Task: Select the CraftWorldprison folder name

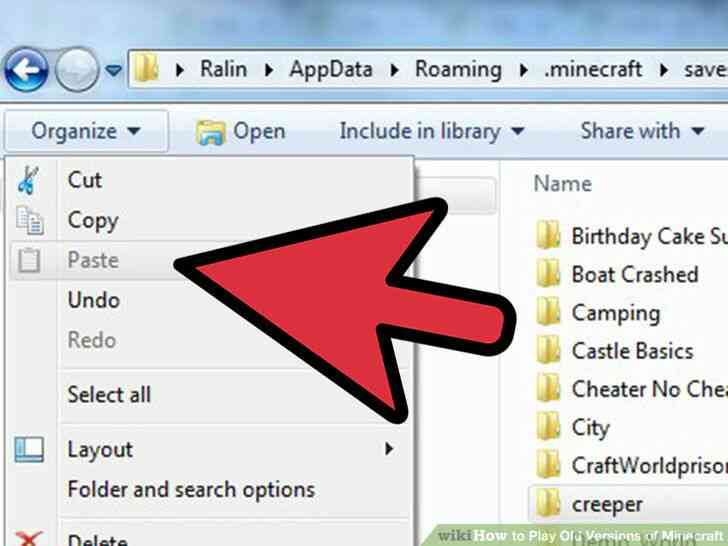Action: [650, 466]
